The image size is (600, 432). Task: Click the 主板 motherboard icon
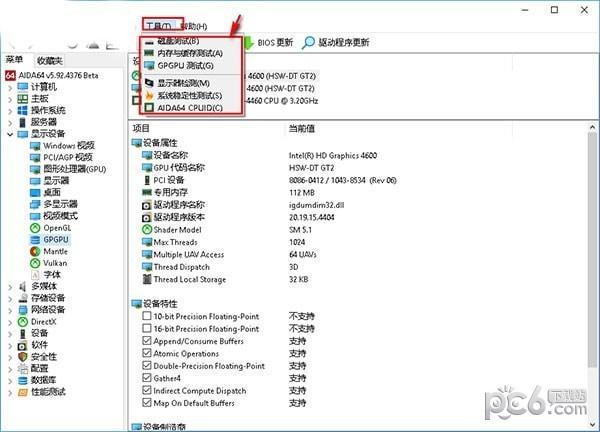[x=23, y=99]
